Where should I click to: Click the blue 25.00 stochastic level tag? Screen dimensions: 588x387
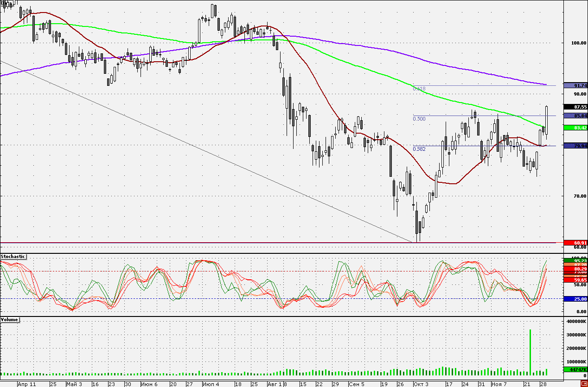[x=575, y=299]
